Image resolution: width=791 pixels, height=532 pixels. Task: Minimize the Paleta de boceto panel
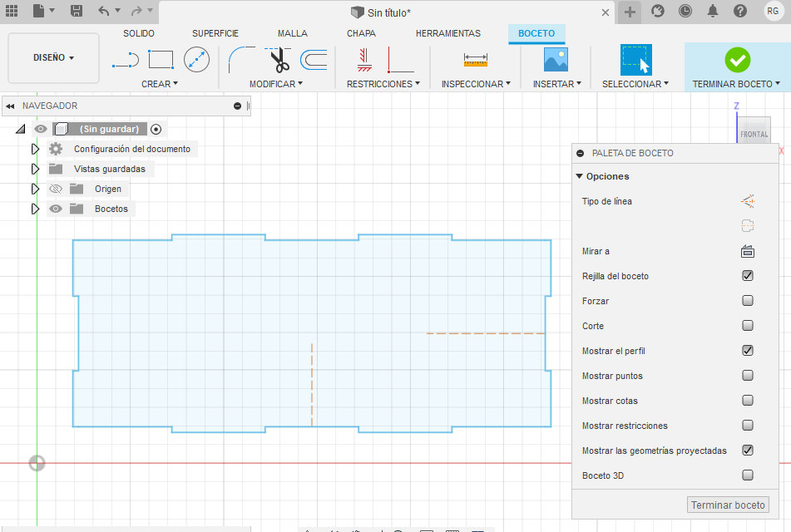[x=580, y=153]
